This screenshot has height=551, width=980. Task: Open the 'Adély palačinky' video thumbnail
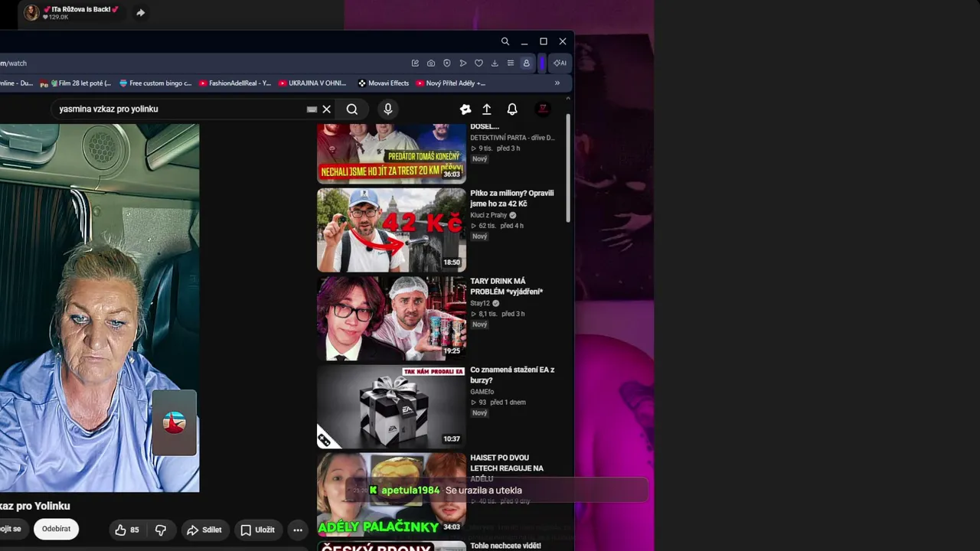click(391, 494)
